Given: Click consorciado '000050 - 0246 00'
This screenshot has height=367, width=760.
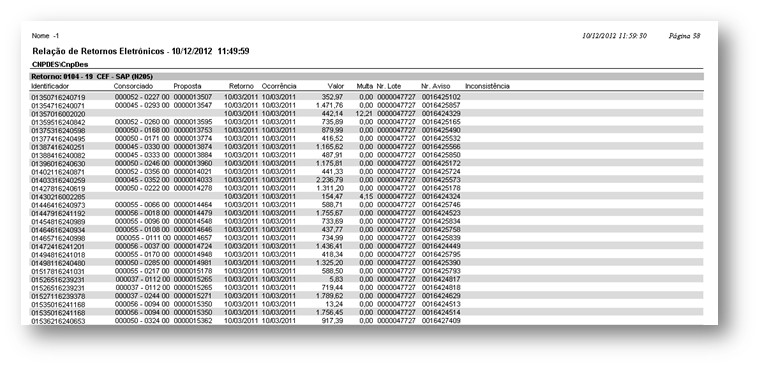Looking at the screenshot, I should [142, 163].
